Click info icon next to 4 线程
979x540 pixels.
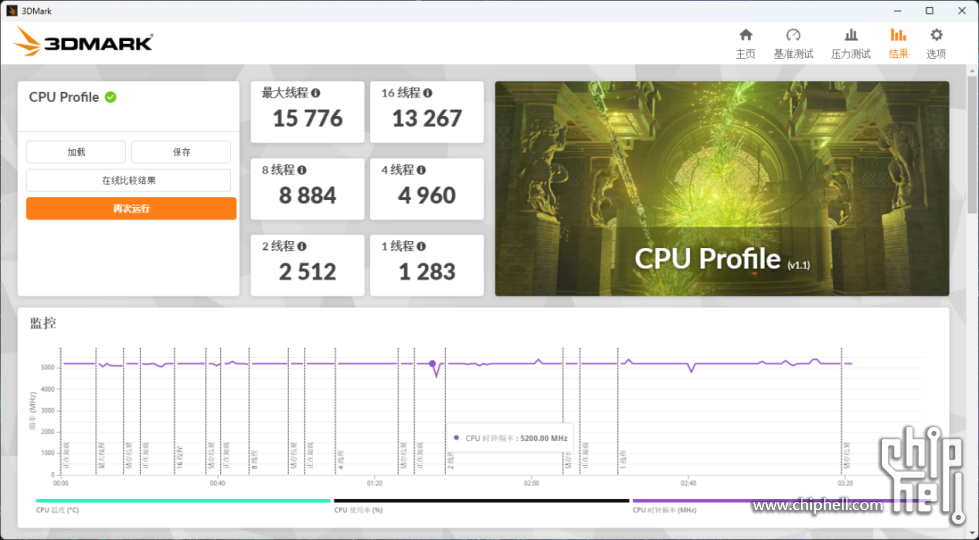[x=421, y=170]
